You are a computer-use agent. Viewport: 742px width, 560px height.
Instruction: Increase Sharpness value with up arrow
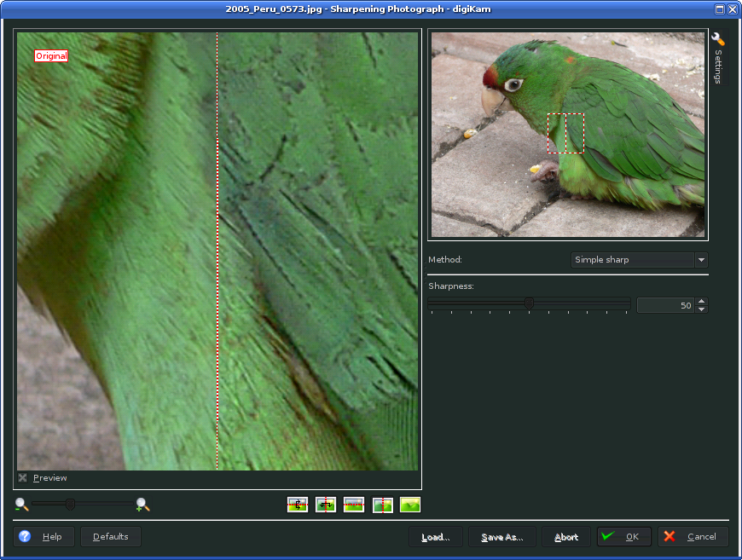(701, 301)
